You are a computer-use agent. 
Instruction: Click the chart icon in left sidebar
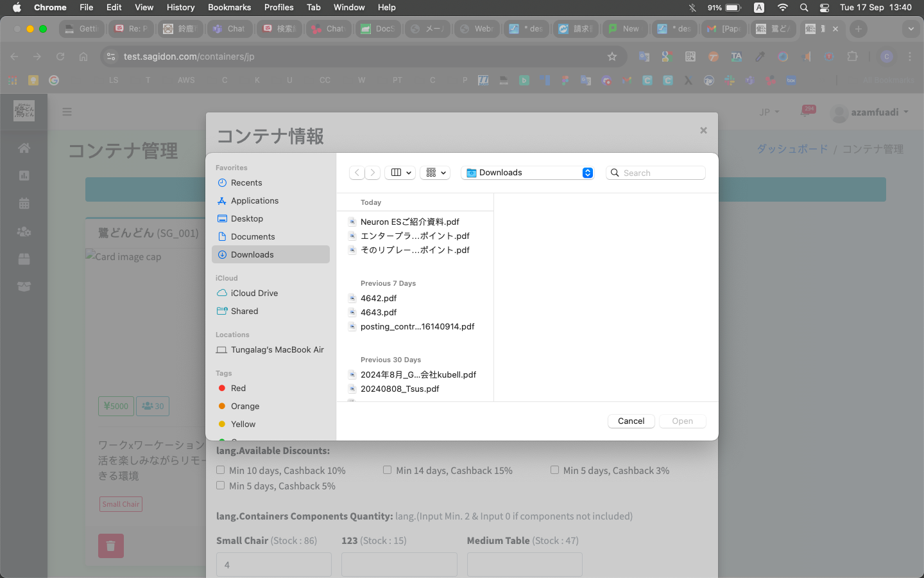[x=24, y=176]
